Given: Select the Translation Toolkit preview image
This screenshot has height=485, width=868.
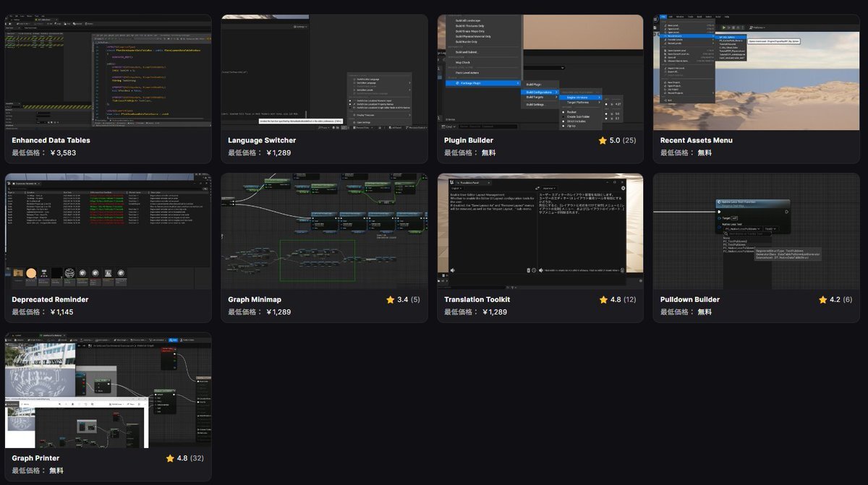Looking at the screenshot, I should [x=540, y=231].
